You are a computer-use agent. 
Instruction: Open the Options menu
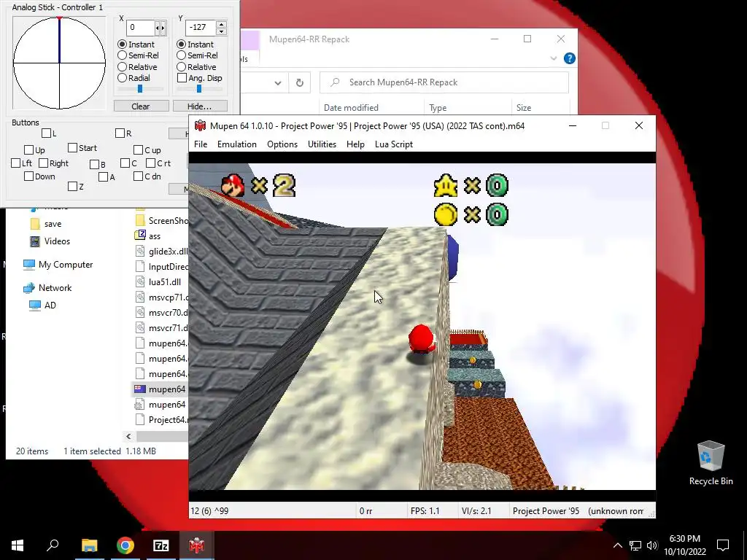point(282,144)
